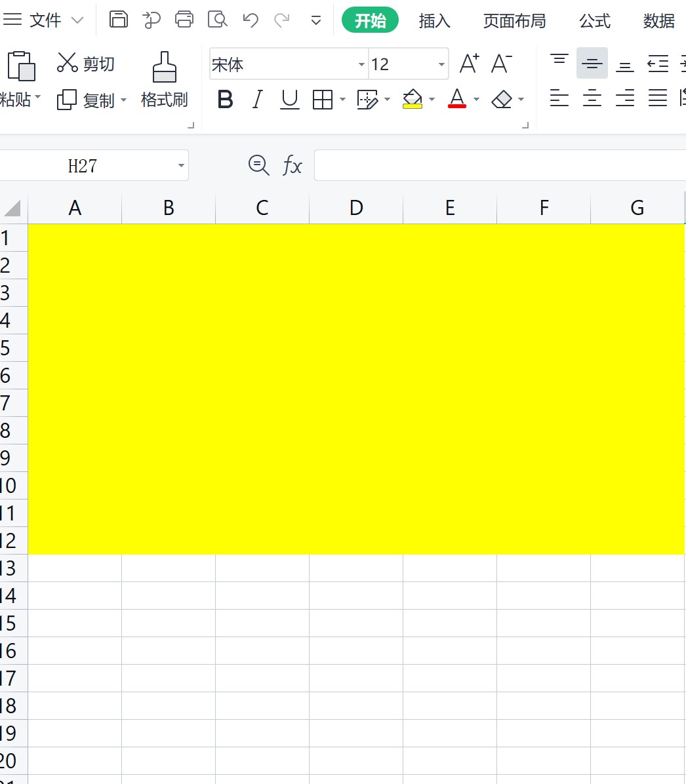The height and width of the screenshot is (784, 686).
Task: Align text right
Action: point(625,98)
